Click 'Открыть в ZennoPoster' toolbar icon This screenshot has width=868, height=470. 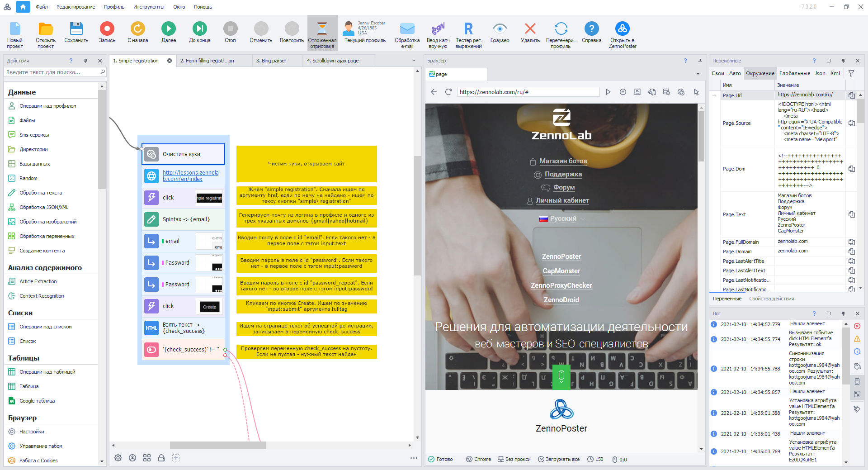(x=623, y=28)
